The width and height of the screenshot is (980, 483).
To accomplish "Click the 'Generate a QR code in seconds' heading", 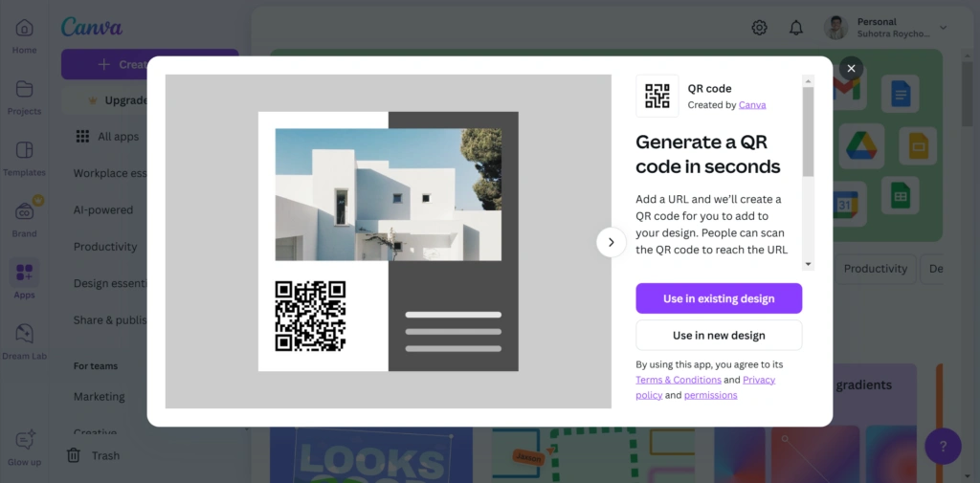I will click(x=708, y=154).
